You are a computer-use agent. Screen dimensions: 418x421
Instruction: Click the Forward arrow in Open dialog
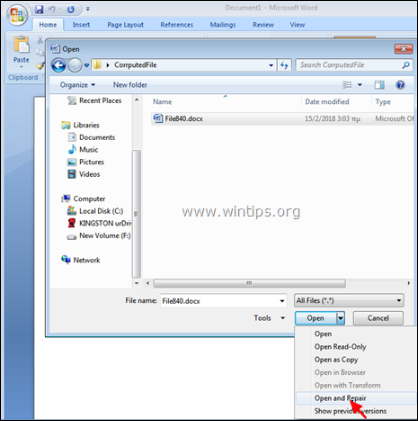click(75, 65)
